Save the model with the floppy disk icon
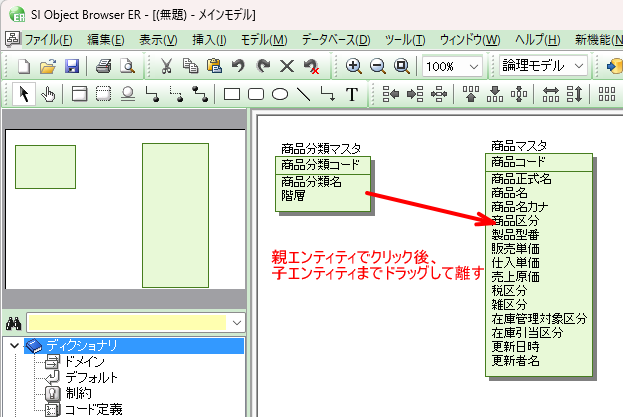This screenshot has height=417, width=623. (x=72, y=66)
